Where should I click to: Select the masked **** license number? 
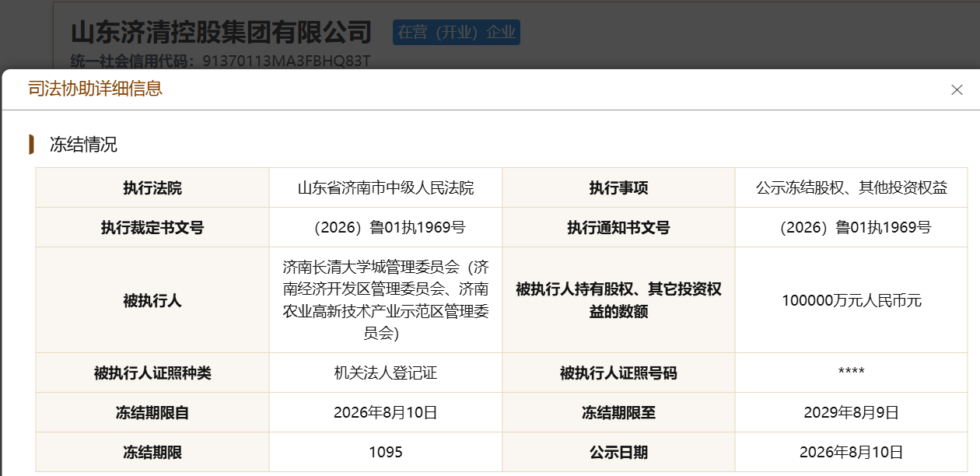coord(852,373)
